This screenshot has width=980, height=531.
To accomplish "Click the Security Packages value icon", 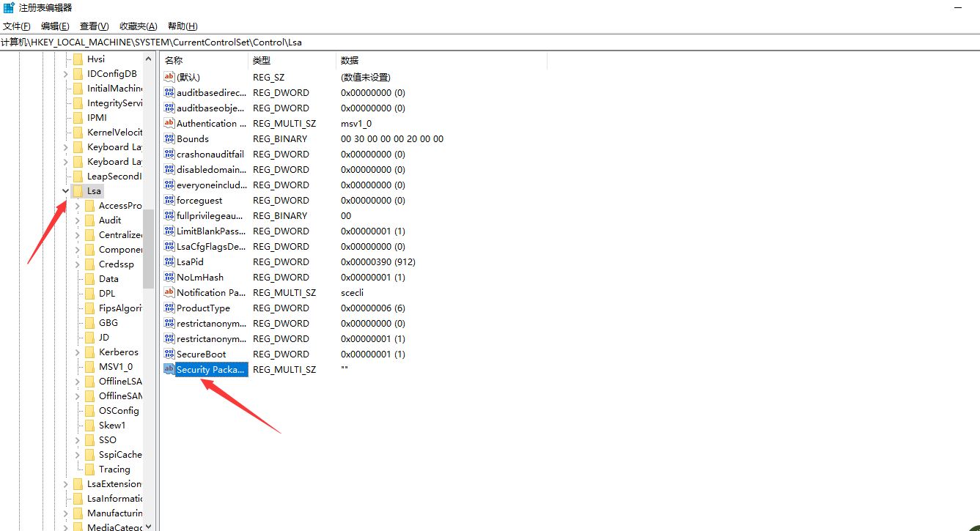I will pyautogui.click(x=169, y=370).
